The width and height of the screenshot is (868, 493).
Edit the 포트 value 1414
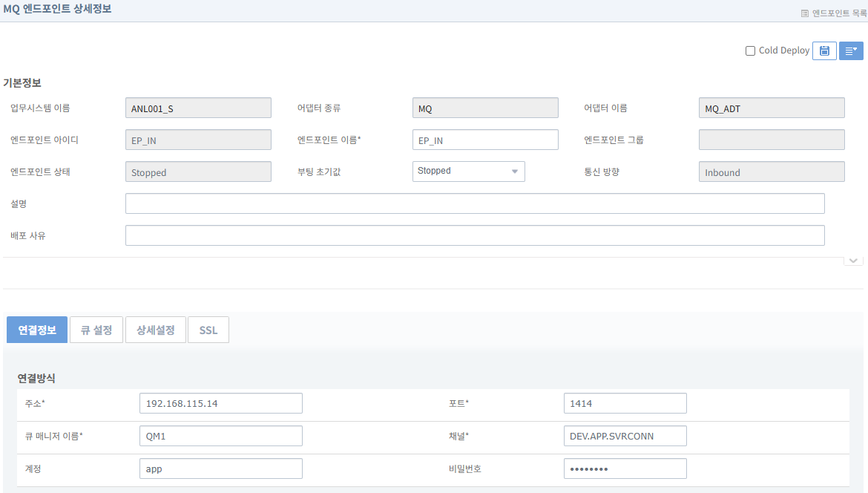(625, 402)
